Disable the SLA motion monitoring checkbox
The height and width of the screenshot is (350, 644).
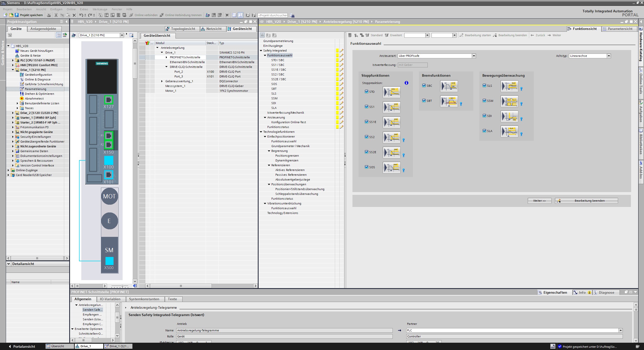[x=484, y=131]
